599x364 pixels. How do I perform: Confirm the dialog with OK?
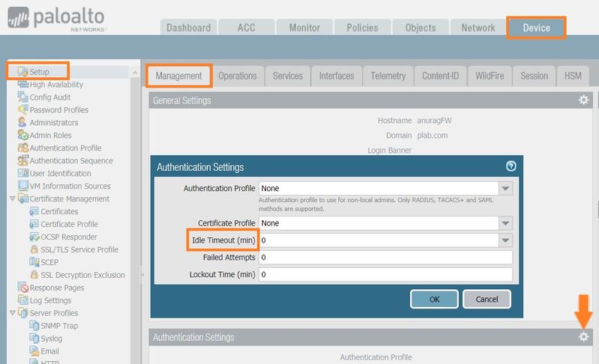coord(434,299)
